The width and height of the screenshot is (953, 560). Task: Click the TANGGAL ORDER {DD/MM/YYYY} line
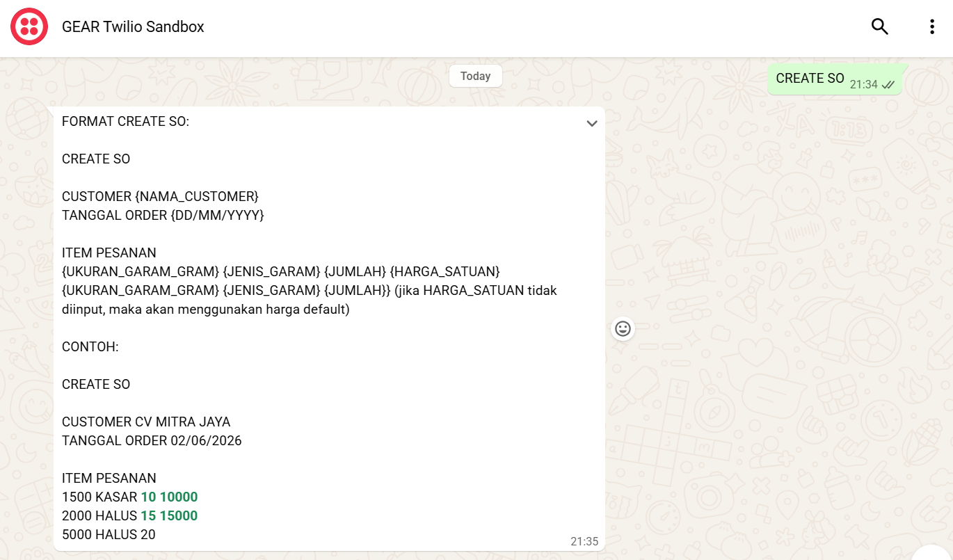click(163, 216)
